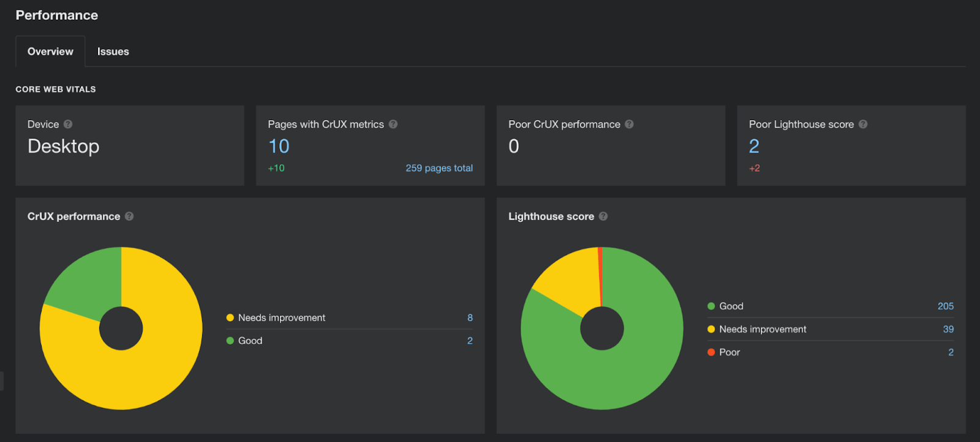Click help icon next to CrUX performance chart title

(129, 216)
